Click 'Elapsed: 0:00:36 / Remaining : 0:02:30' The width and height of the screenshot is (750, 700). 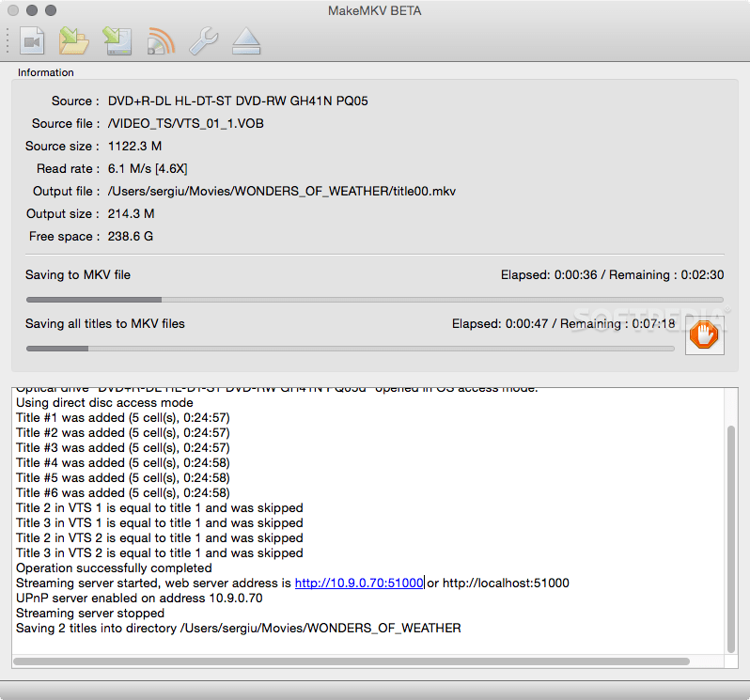point(612,274)
